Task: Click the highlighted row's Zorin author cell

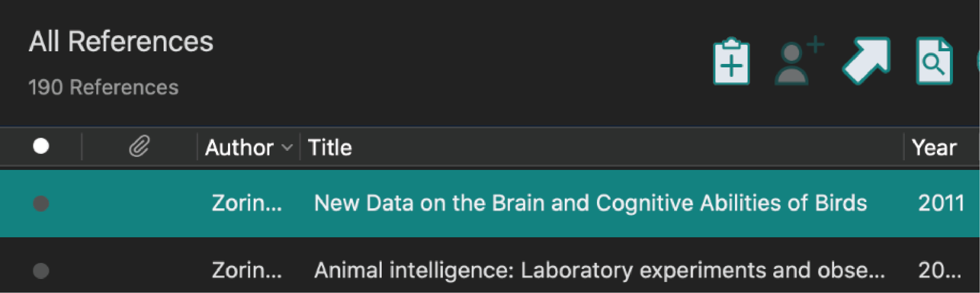Action: 246,203
